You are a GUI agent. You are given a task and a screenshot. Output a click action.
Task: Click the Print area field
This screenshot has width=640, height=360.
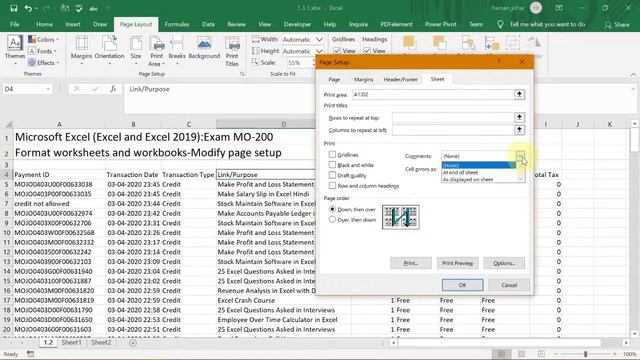point(433,94)
